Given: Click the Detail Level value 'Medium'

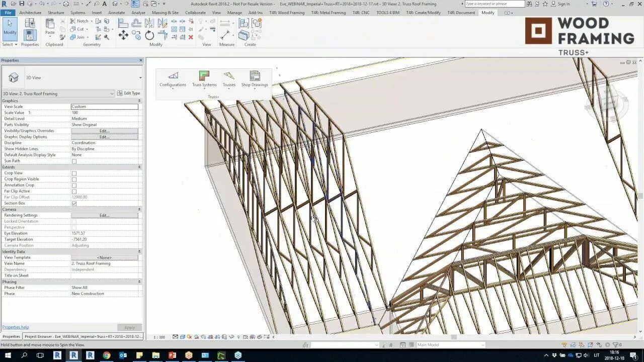Looking at the screenshot, I should (105, 119).
